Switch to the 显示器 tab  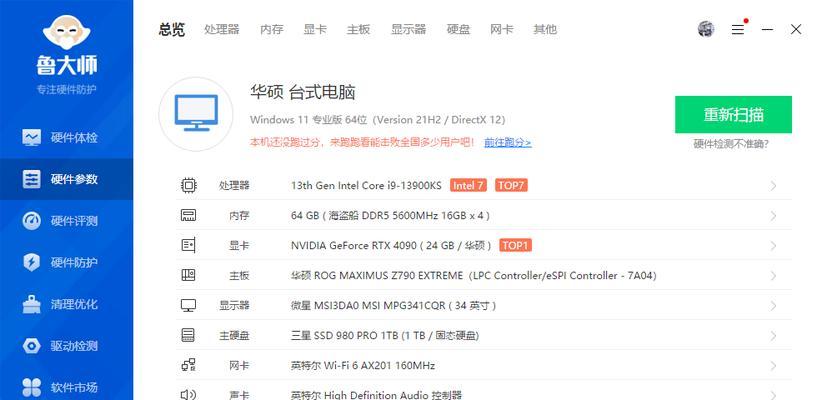click(408, 29)
